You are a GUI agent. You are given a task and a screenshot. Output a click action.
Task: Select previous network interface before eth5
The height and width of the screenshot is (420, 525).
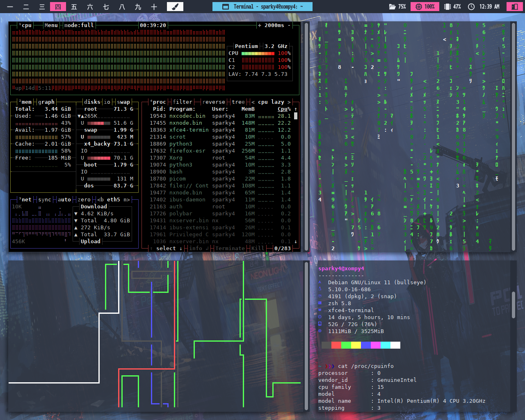(100, 200)
